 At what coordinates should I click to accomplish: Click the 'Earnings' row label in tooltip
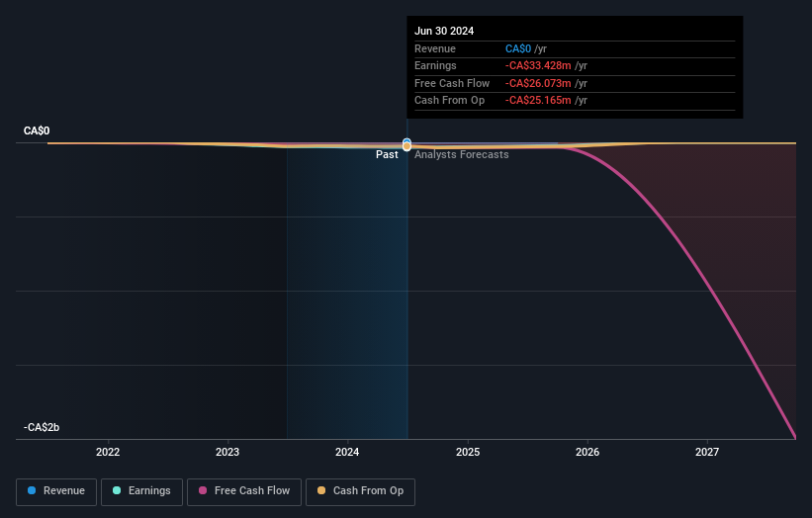[435, 65]
